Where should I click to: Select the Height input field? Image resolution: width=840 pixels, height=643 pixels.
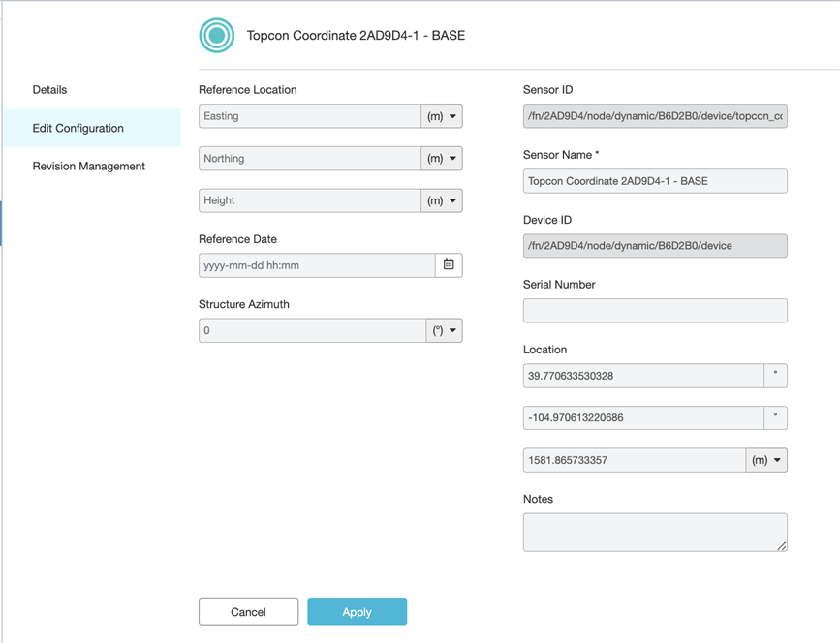[309, 200]
